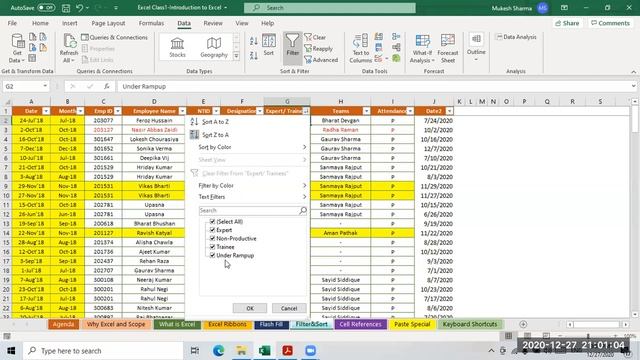Screen dimensions: 640x360
Task: Open Queries & Connections pane
Action: click(114, 37)
